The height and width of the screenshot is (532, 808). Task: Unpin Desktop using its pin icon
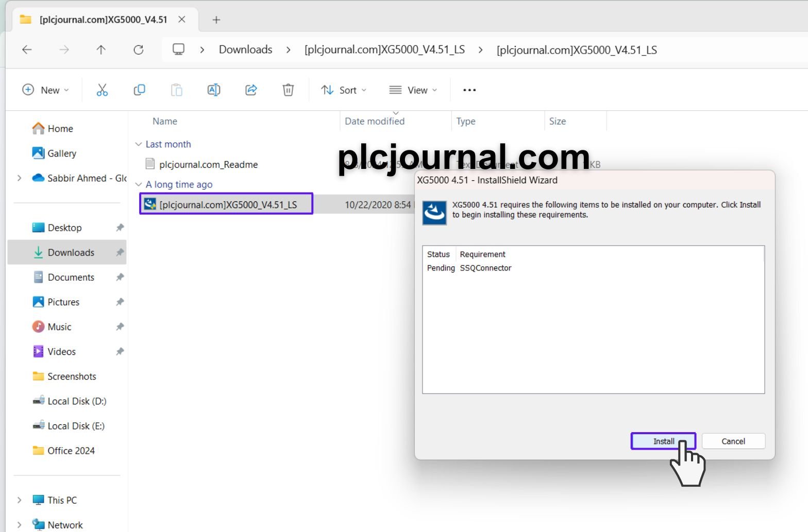[x=120, y=228]
